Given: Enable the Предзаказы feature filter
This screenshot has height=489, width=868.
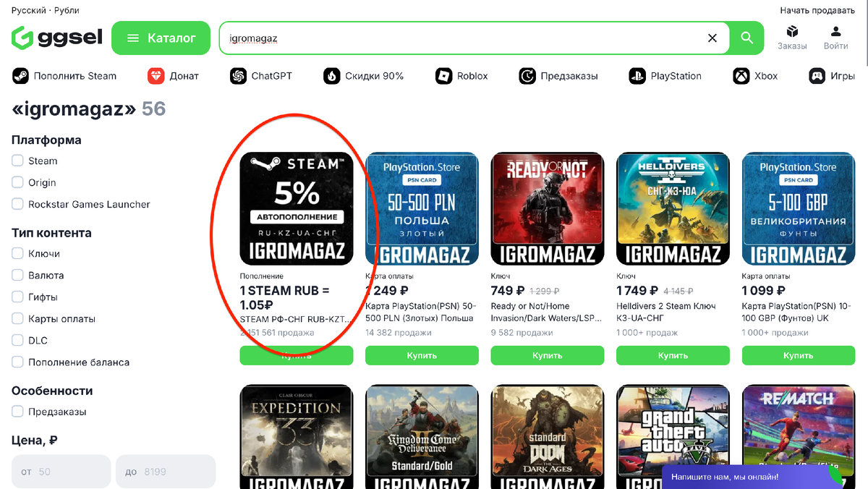Looking at the screenshot, I should pyautogui.click(x=17, y=411).
